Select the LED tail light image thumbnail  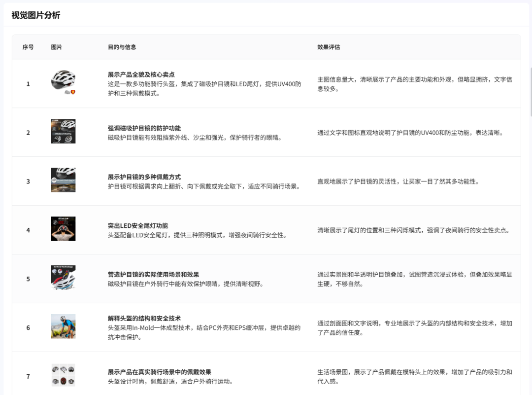pyautogui.click(x=63, y=228)
